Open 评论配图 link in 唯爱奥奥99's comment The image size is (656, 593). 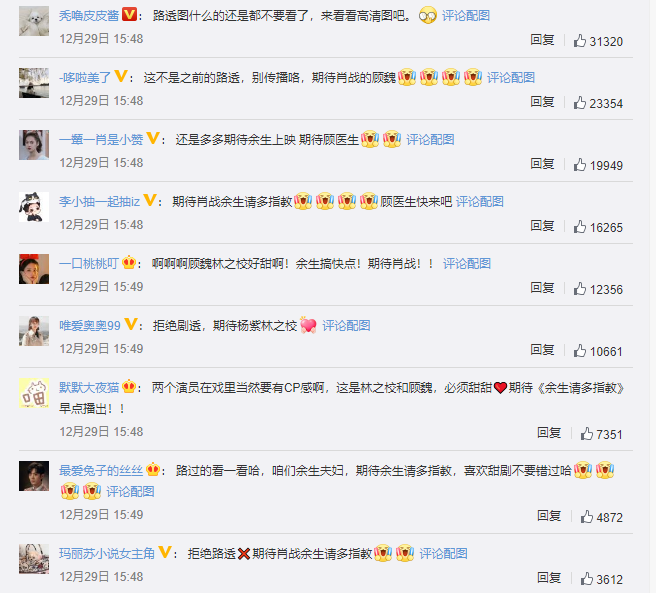pos(346,325)
